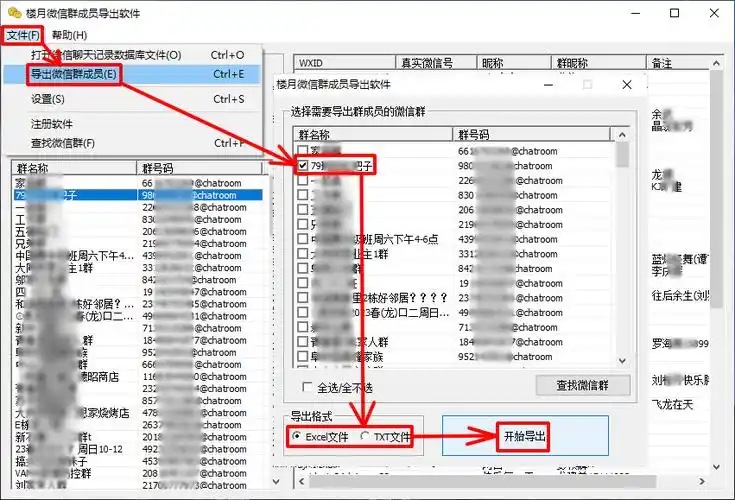Click down arrow of members table scrollbar
Viewport: 735px width, 500px height.
pos(716,467)
